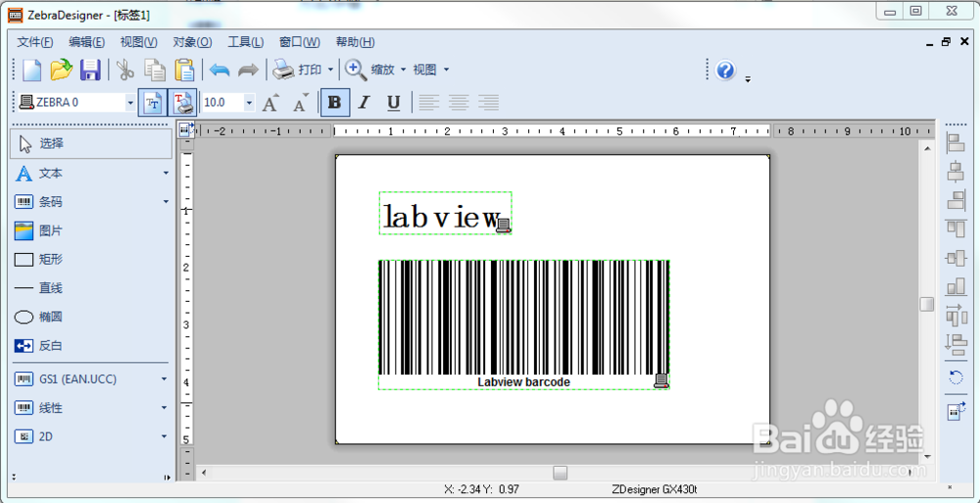980x503 pixels.
Task: Expand the GS1 (EAN.UCC) options arrow
Action: click(x=164, y=379)
